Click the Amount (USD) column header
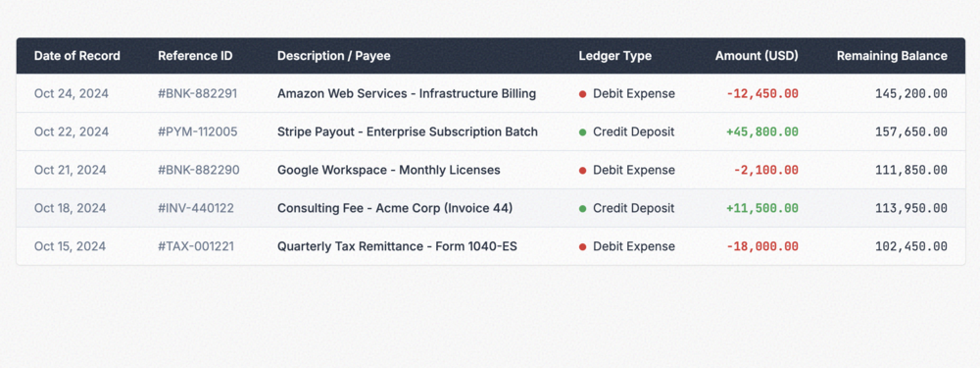The width and height of the screenshot is (980, 368). pyautogui.click(x=757, y=56)
